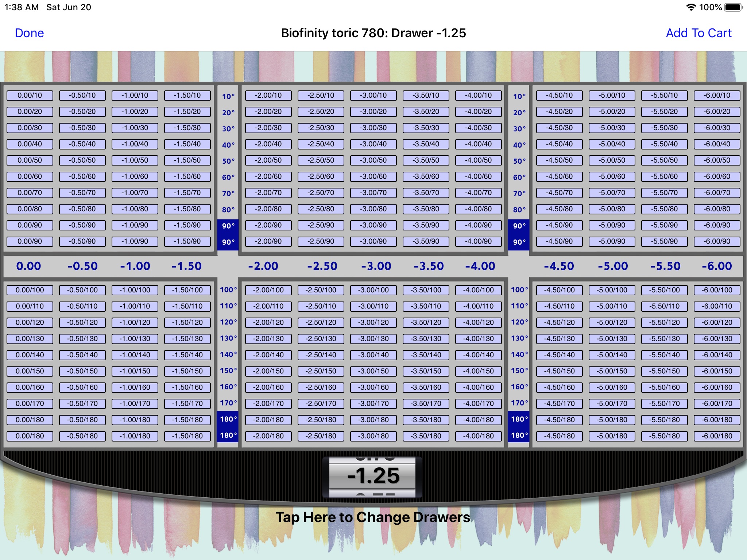Viewport: 747px width, 560px height.
Task: Select the -1.25 drawer picker wheel
Action: pyautogui.click(x=373, y=477)
